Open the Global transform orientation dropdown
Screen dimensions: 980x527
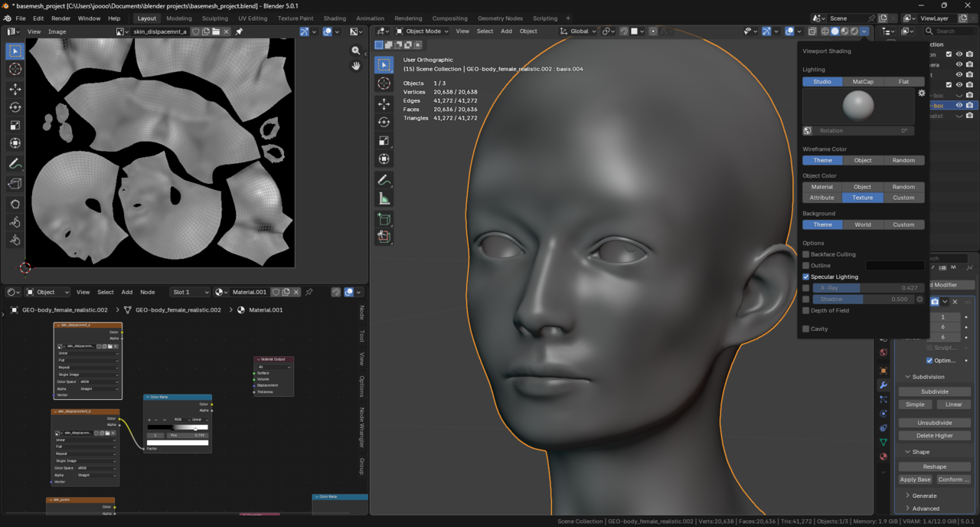point(578,31)
